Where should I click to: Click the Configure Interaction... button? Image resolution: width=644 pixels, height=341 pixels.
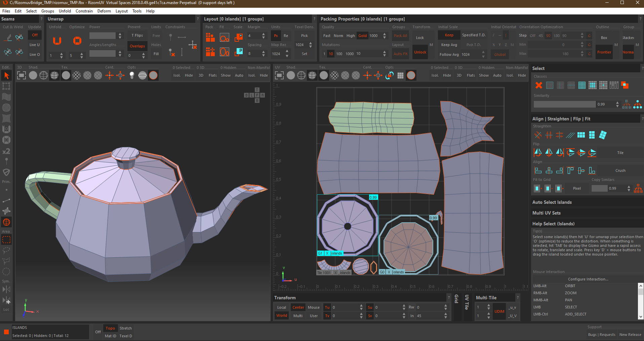588,279
